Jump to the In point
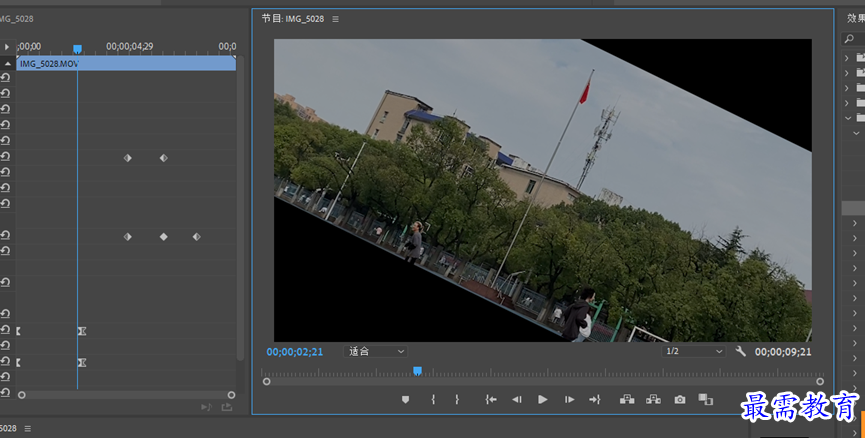Screen dimensions: 865x438 490,399
